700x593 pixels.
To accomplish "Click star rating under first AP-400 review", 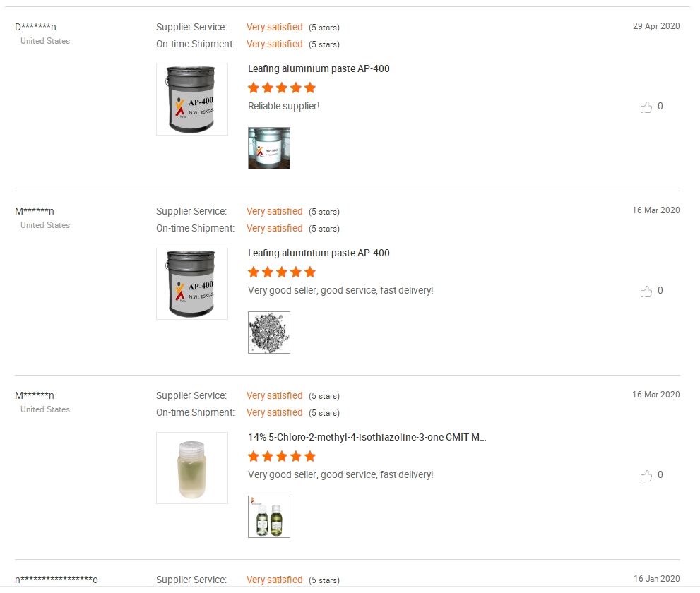I will click(x=282, y=88).
